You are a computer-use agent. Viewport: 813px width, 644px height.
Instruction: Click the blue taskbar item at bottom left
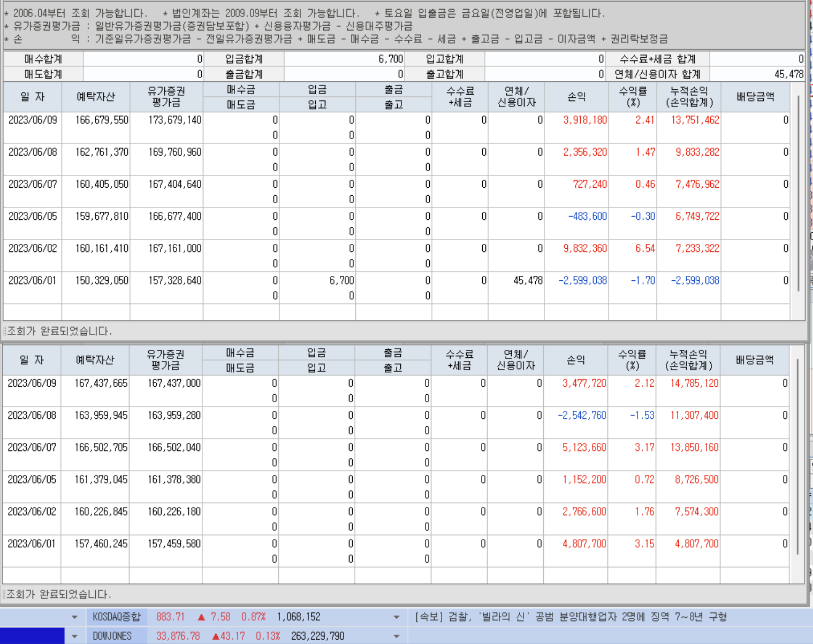(x=32, y=636)
